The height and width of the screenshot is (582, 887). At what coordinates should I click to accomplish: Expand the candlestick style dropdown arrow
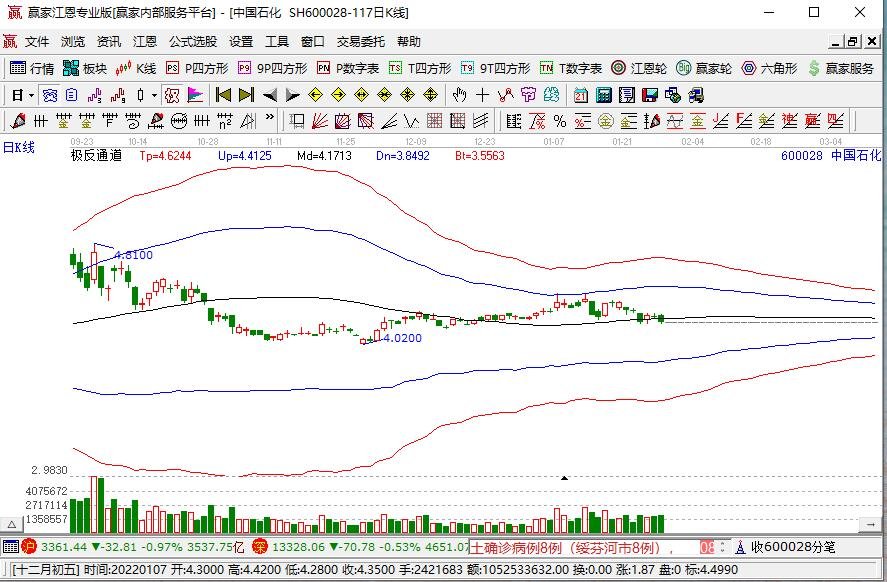coord(154,95)
